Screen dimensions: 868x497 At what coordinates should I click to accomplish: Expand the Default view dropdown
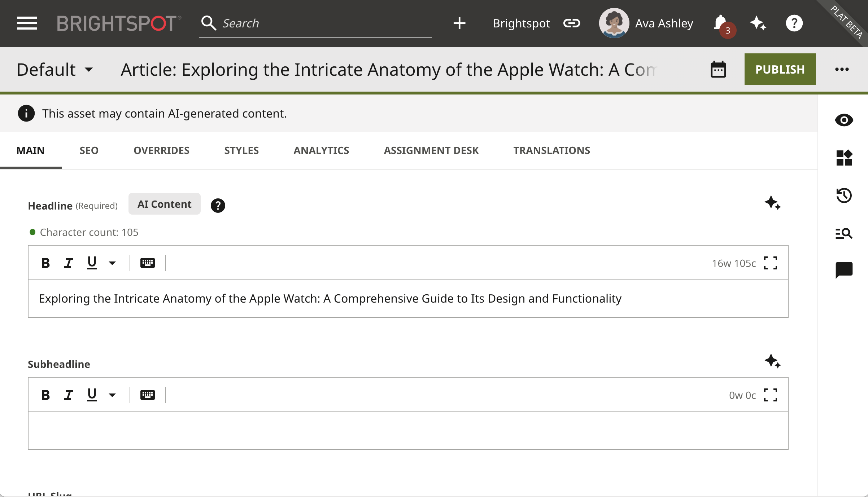coord(55,70)
